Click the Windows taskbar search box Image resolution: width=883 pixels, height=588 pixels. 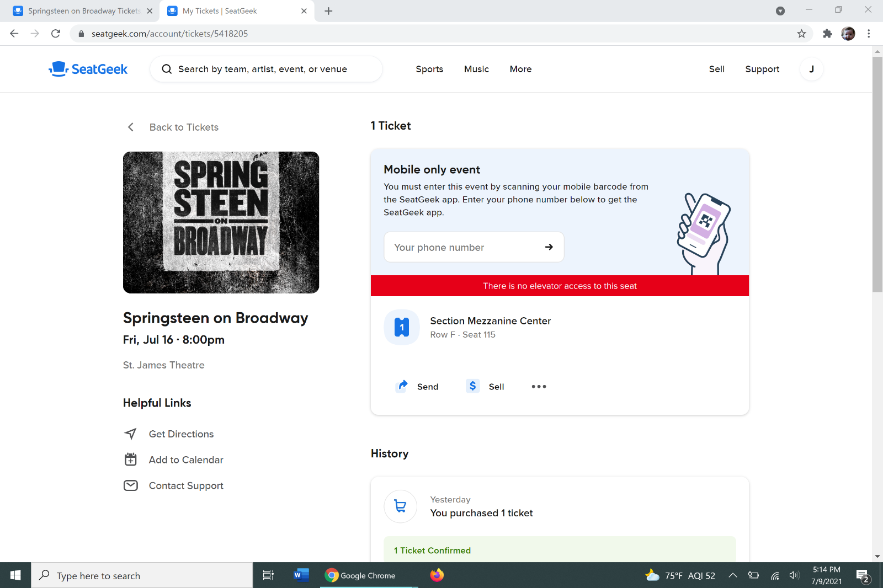pos(142,575)
